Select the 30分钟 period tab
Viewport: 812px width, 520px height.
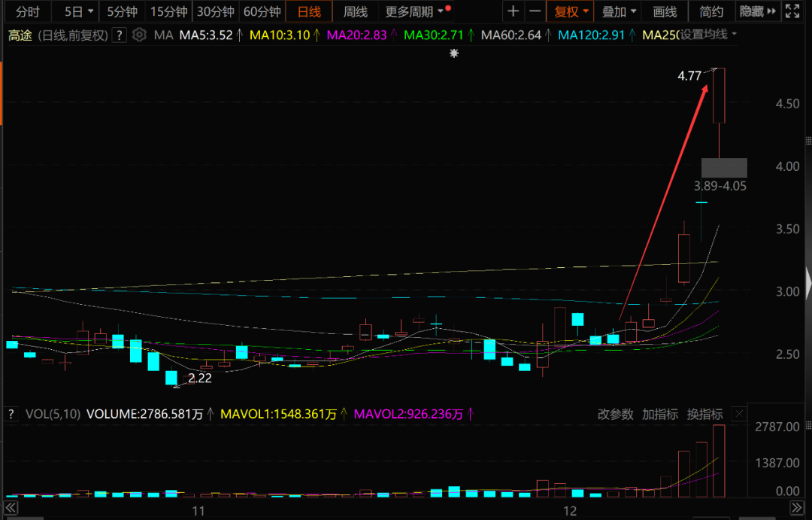pos(216,11)
